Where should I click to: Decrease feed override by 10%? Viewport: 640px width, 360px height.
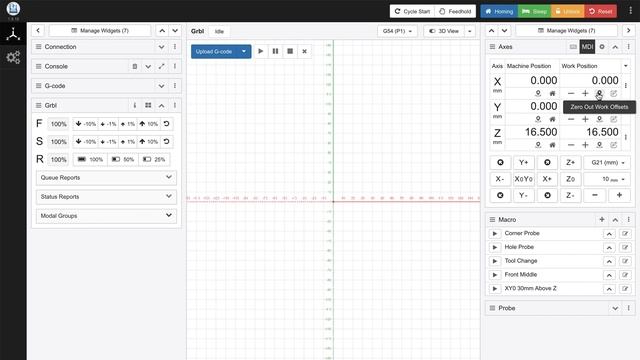click(86, 124)
